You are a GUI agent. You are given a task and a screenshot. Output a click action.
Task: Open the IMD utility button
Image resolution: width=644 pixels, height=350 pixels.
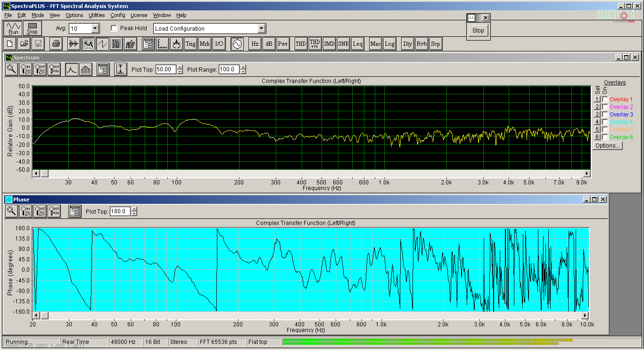pos(330,44)
